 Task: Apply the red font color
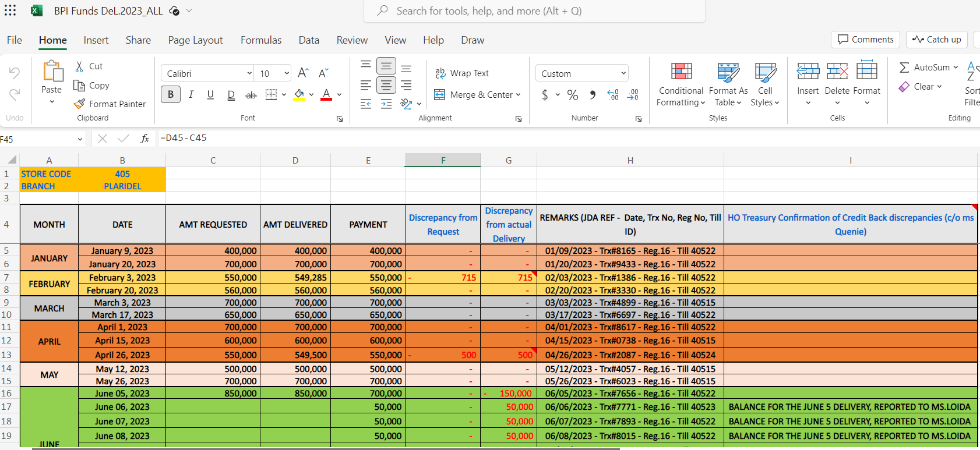pyautogui.click(x=326, y=95)
